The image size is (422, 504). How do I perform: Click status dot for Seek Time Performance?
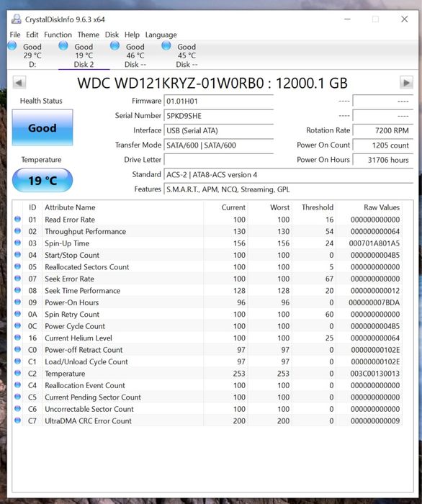[18, 290]
